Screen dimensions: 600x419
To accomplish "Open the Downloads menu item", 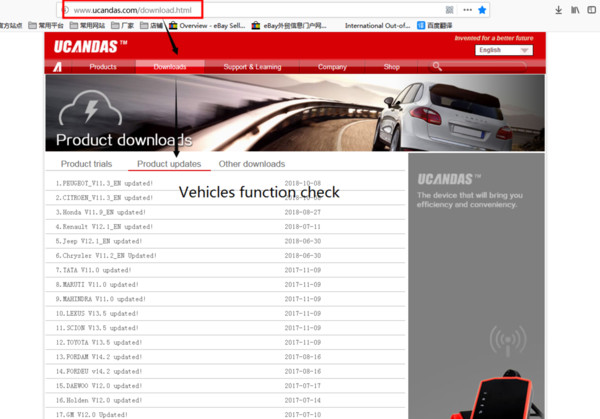I will pos(170,67).
